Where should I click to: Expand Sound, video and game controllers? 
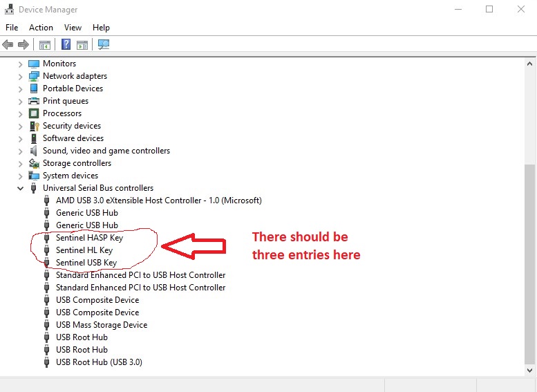click(20, 151)
